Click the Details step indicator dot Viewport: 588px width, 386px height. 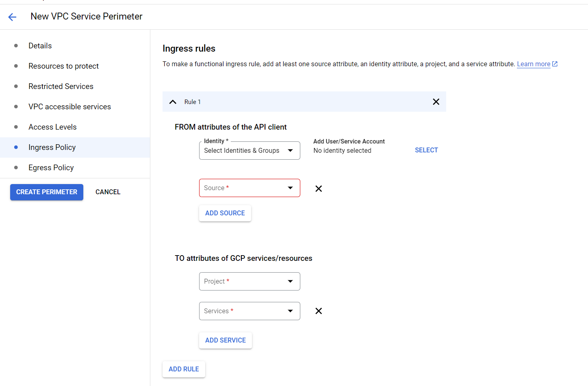[x=16, y=46]
